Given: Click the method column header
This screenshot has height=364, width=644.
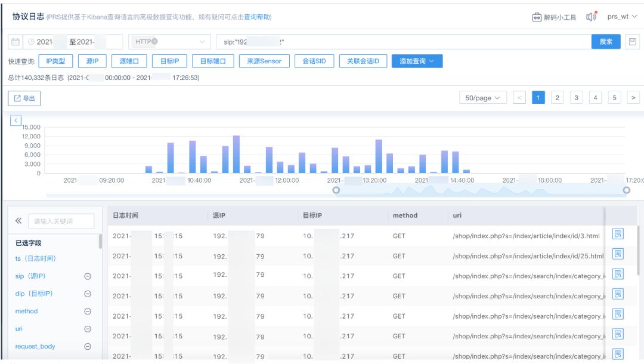Looking at the screenshot, I should (x=405, y=215).
